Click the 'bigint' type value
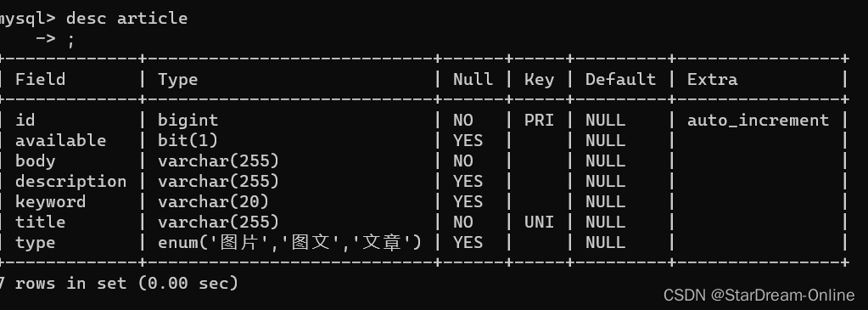868x310 pixels. pyautogui.click(x=188, y=121)
